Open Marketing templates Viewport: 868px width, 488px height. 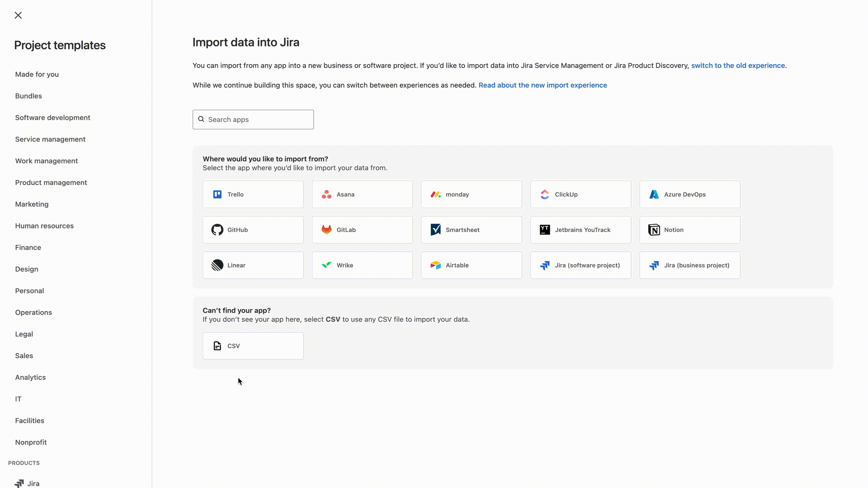point(32,204)
